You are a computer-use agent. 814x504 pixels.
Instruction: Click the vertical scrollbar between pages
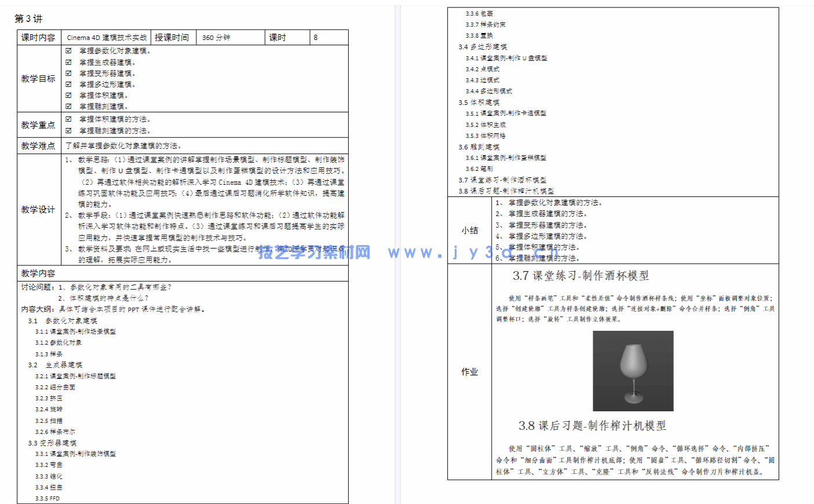399,252
